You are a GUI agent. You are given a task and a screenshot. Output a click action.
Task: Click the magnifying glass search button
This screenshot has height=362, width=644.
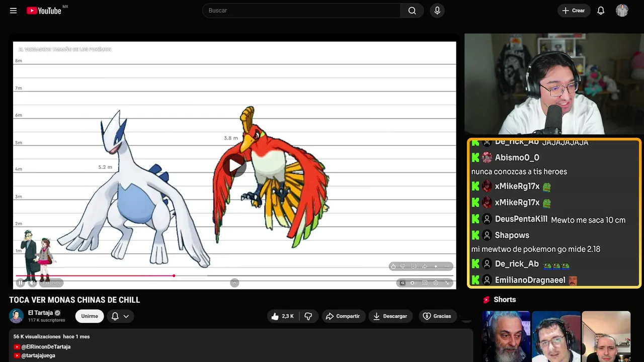412,11
